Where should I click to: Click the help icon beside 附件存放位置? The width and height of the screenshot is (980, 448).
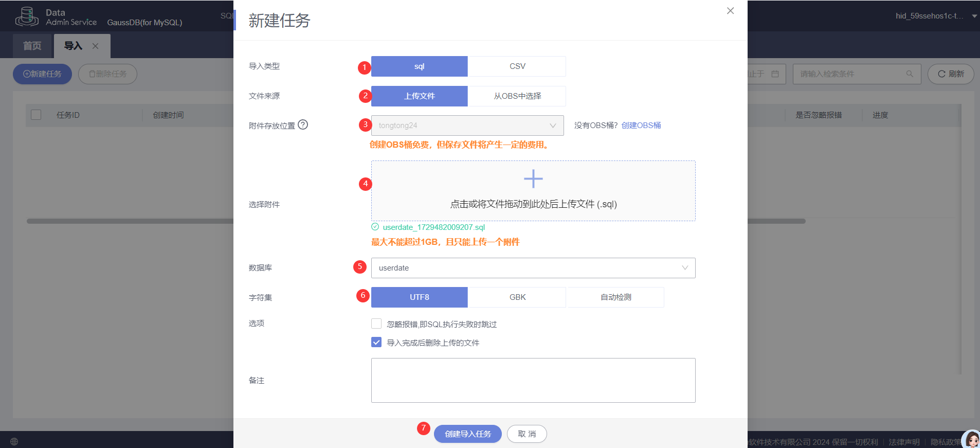point(303,124)
